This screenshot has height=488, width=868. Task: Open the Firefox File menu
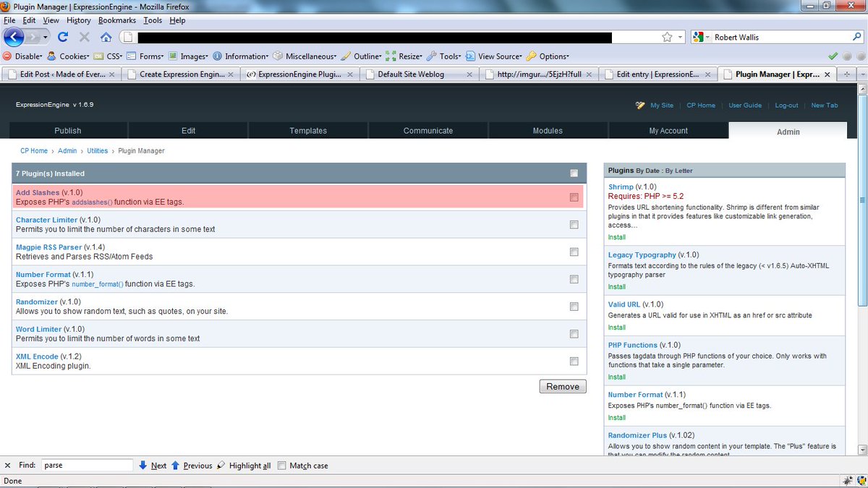click(x=9, y=20)
